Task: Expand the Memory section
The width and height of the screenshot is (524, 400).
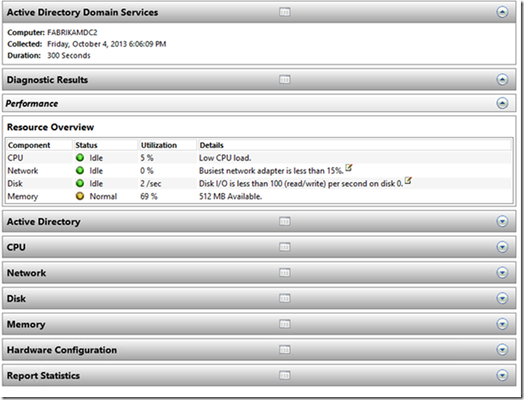Action: pyautogui.click(x=502, y=324)
